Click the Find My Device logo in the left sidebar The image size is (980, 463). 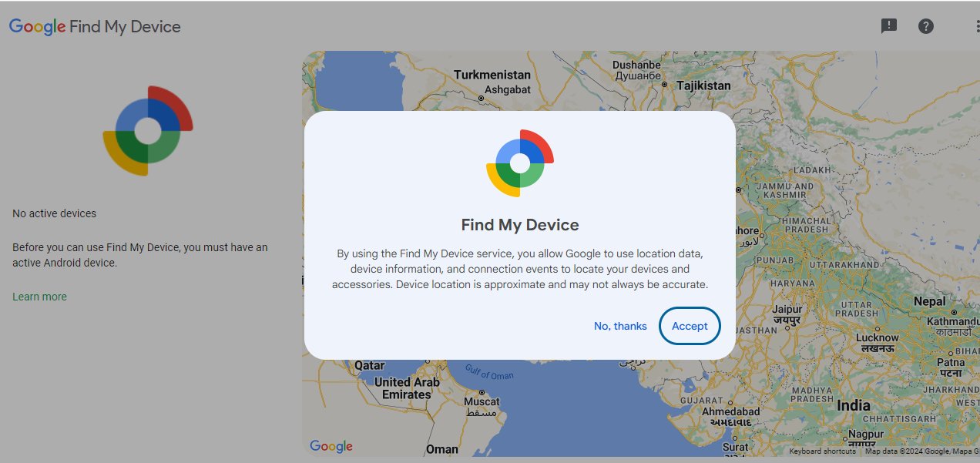tap(146, 129)
